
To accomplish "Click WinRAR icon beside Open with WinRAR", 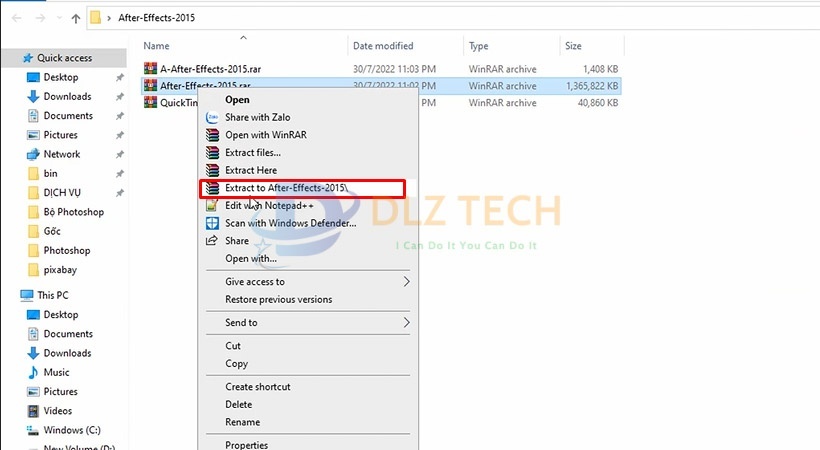I will 212,135.
